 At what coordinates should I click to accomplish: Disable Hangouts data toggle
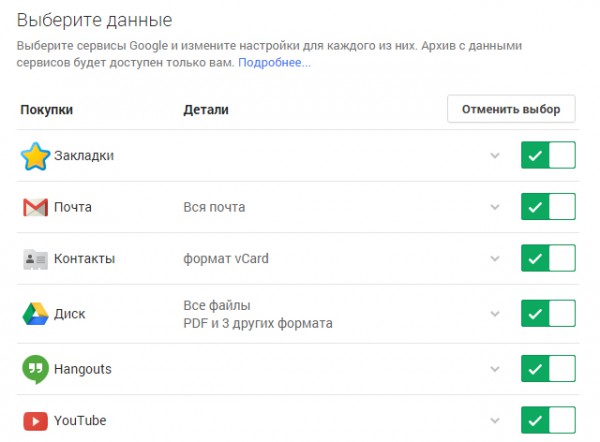548,369
